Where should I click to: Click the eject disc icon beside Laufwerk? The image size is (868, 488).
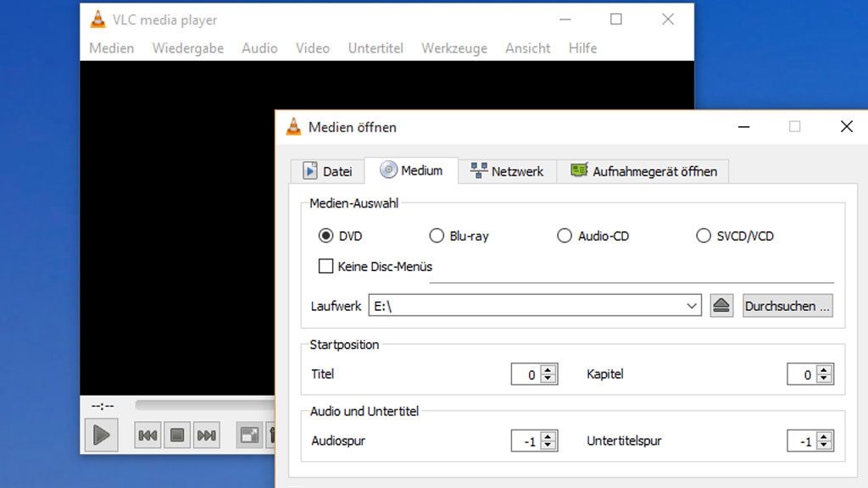721,305
